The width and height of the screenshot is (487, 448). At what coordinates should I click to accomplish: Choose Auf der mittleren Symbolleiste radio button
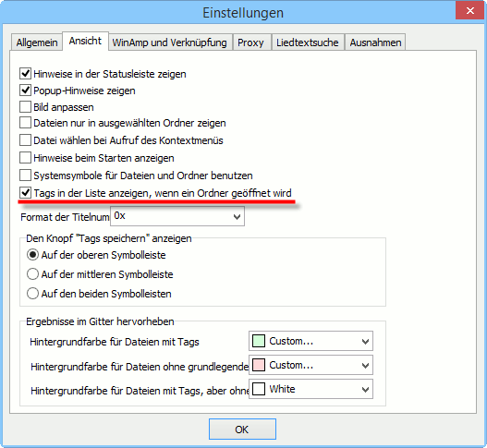(x=32, y=274)
